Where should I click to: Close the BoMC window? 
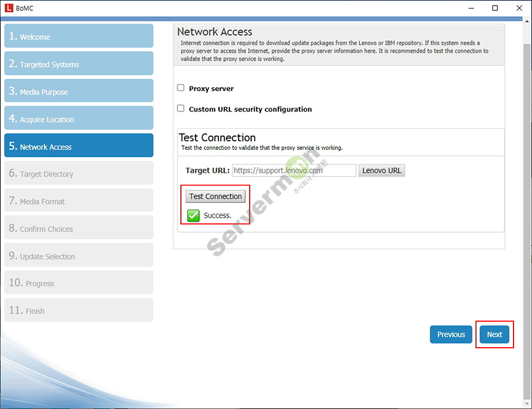(x=519, y=8)
